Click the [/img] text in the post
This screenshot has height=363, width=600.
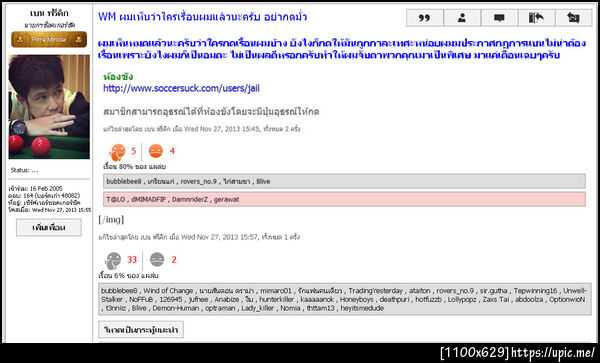(111, 220)
